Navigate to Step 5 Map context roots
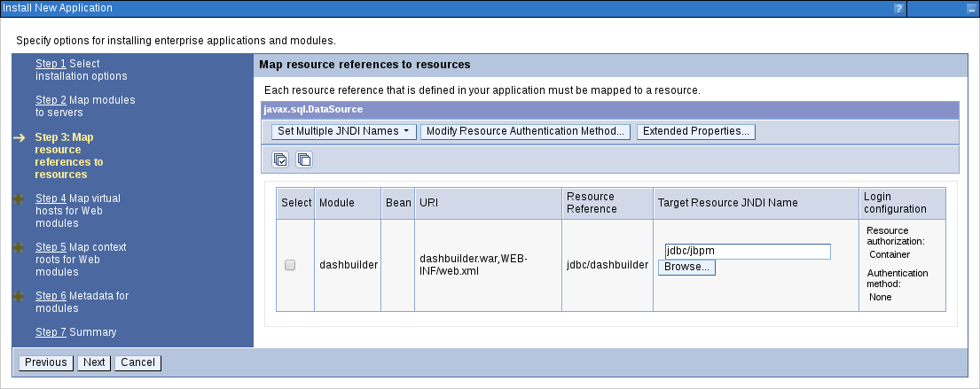Viewport: 980px width, 389px height. 51,247
